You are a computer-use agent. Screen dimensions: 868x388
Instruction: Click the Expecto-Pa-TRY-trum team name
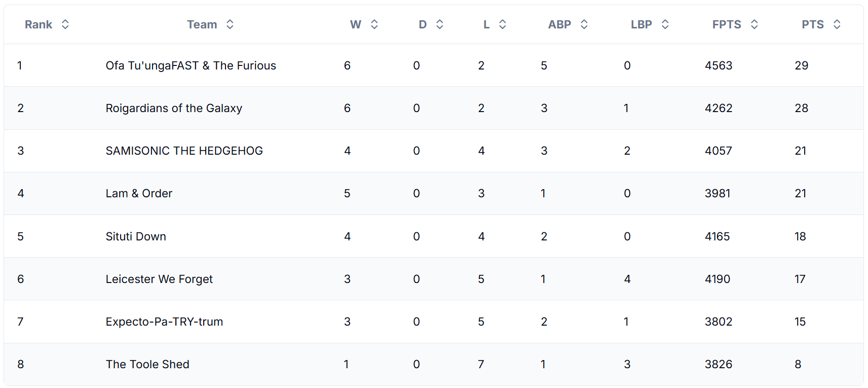click(x=164, y=322)
